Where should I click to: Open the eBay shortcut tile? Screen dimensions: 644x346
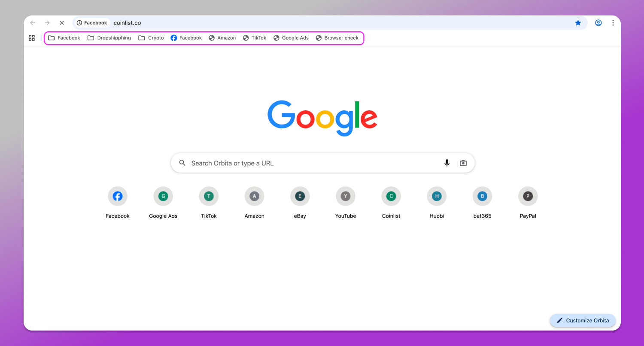pos(300,203)
